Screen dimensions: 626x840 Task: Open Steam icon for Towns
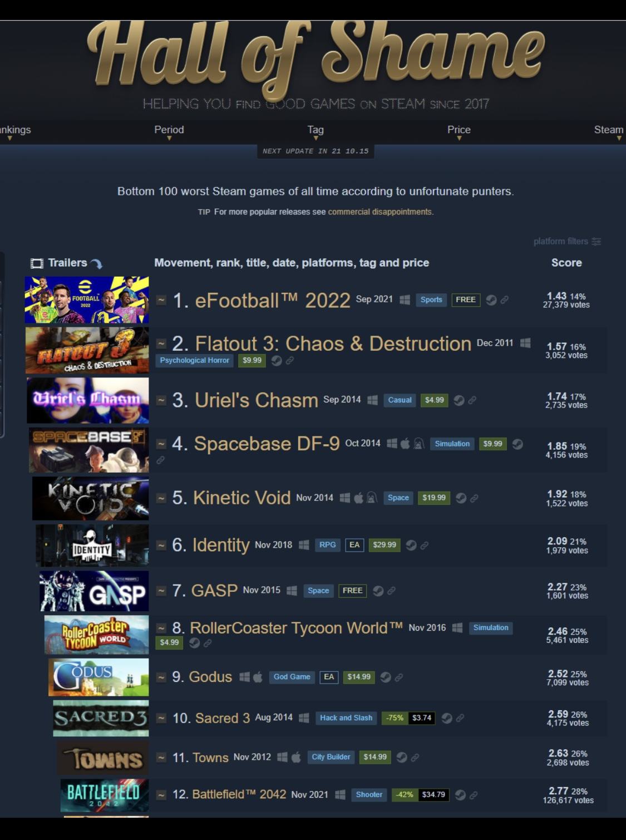pyautogui.click(x=401, y=757)
